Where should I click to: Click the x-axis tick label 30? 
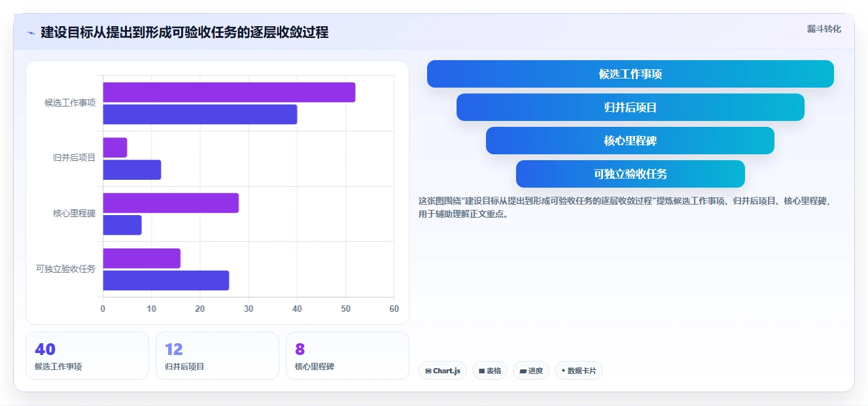[x=249, y=309]
